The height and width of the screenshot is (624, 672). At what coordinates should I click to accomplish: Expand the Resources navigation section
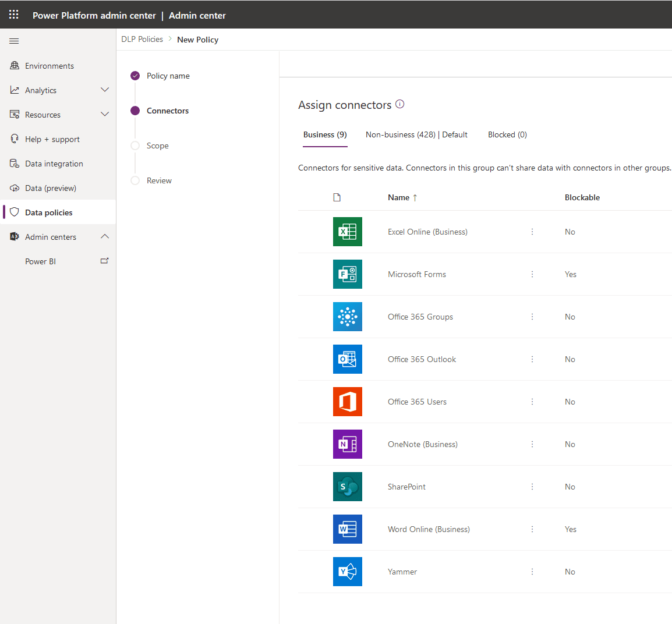coord(105,115)
